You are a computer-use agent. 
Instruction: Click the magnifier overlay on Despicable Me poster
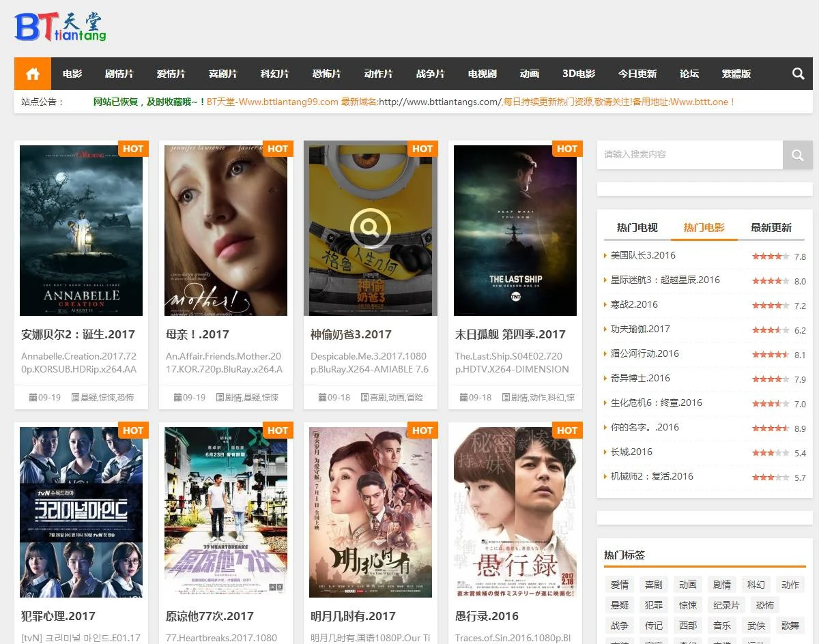370,228
